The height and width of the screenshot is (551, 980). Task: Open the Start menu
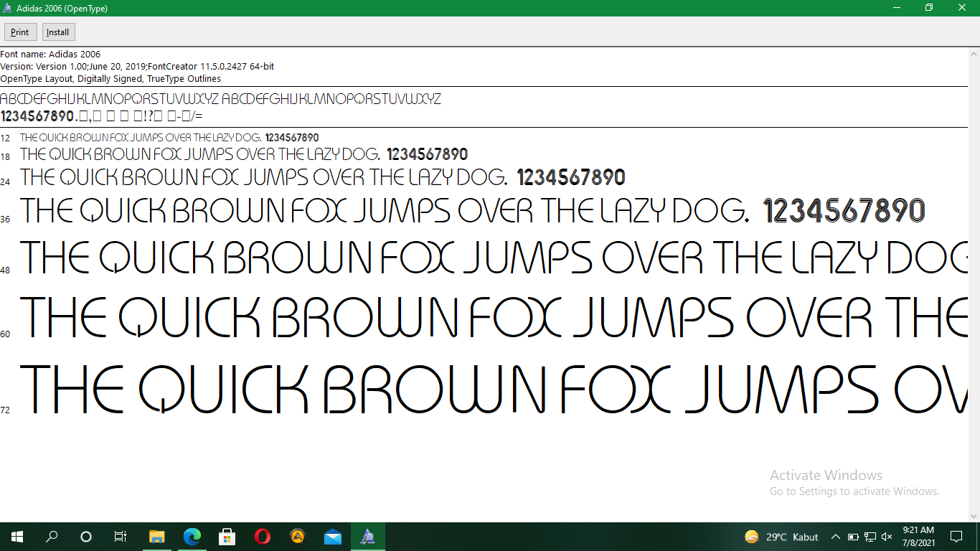(16, 536)
